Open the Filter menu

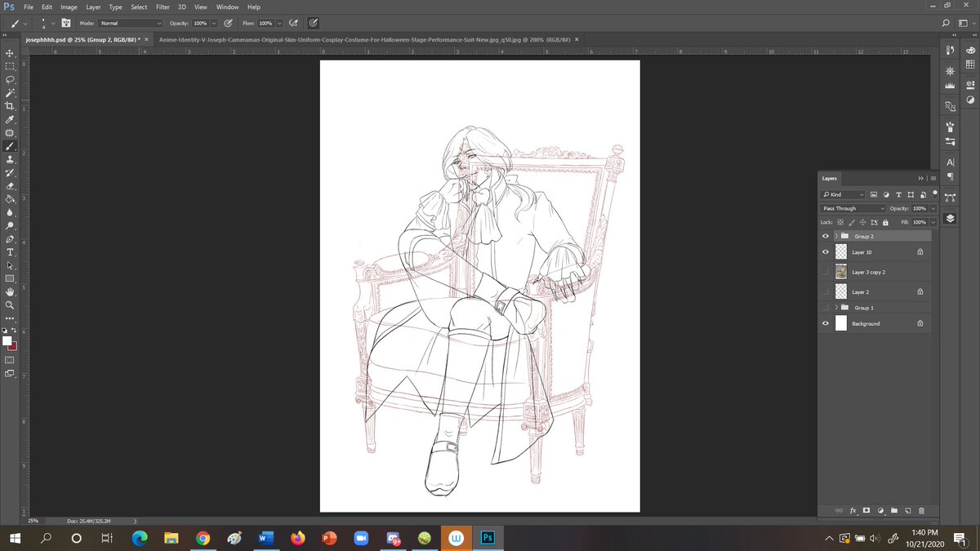[x=163, y=7]
